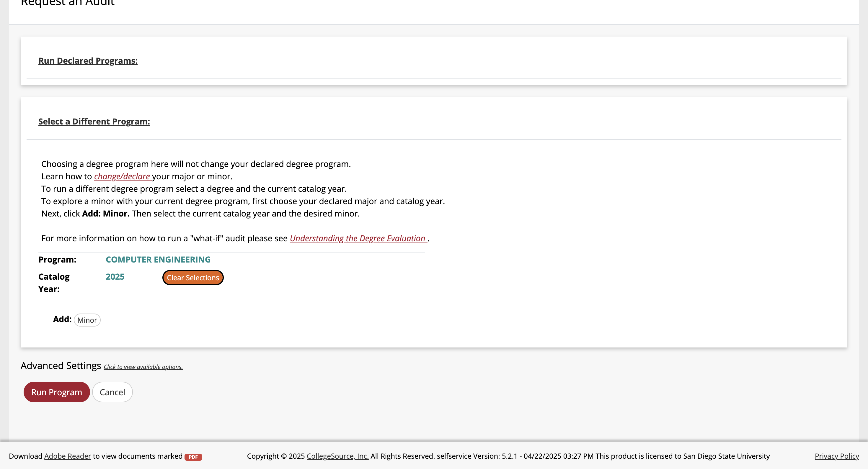Click the Program label row
This screenshot has width=868, height=469.
pyautogui.click(x=57, y=259)
